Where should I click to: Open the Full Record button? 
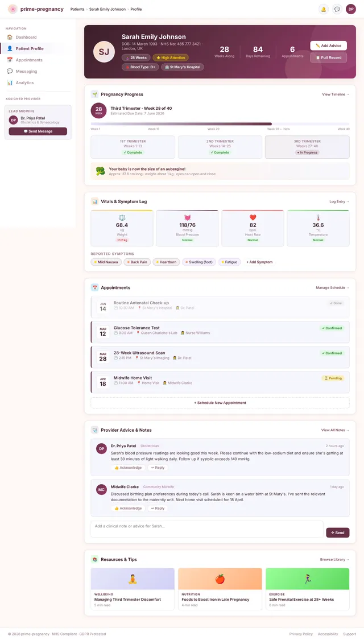[328, 57]
